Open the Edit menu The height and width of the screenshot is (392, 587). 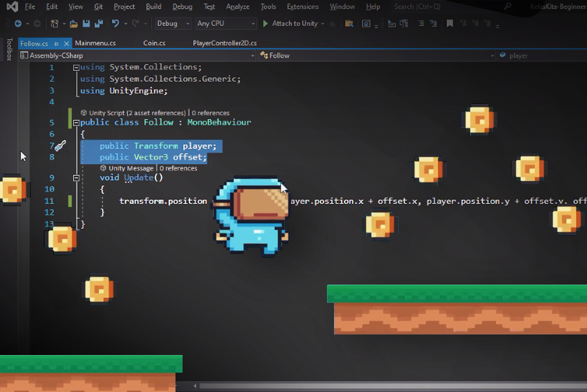click(x=52, y=6)
